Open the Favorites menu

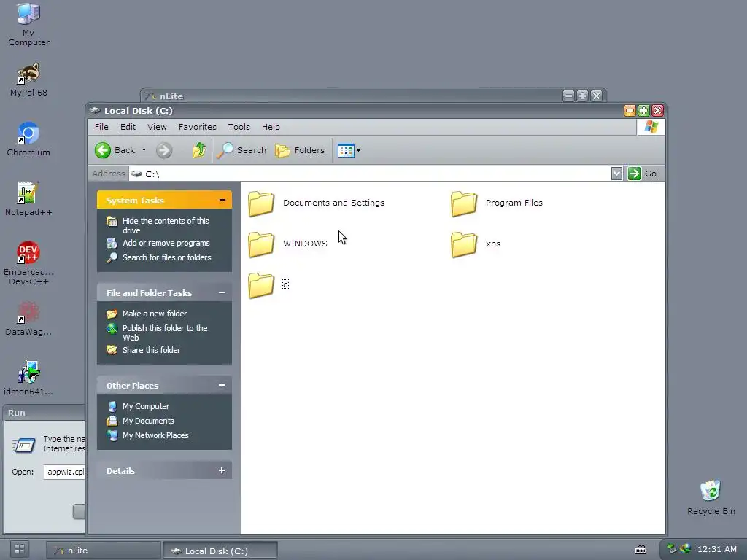point(197,127)
